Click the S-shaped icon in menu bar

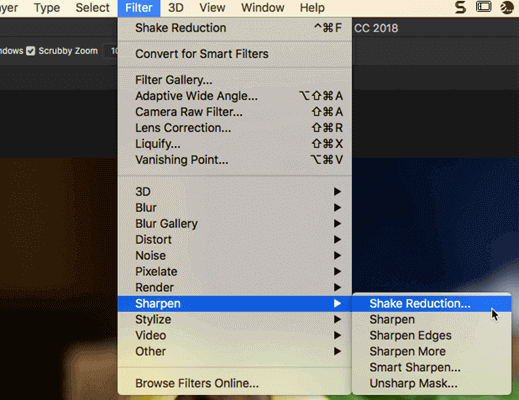[460, 7]
